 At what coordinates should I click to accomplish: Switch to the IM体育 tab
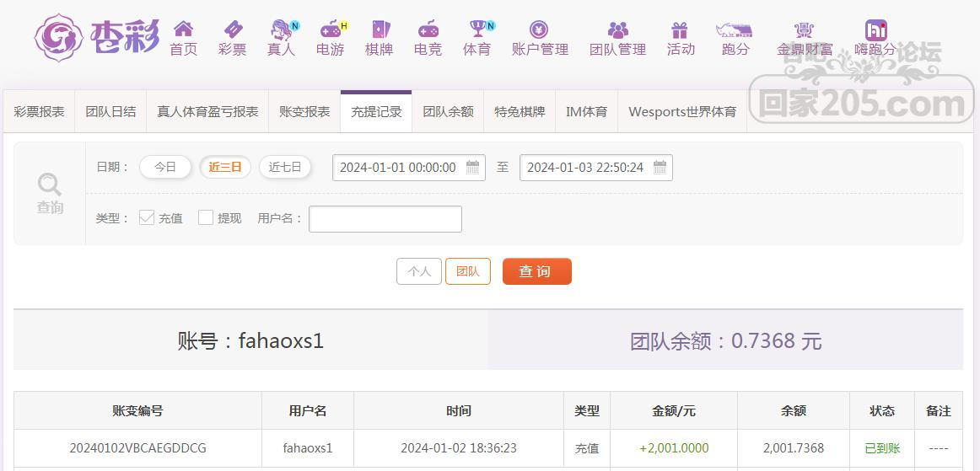tap(587, 112)
